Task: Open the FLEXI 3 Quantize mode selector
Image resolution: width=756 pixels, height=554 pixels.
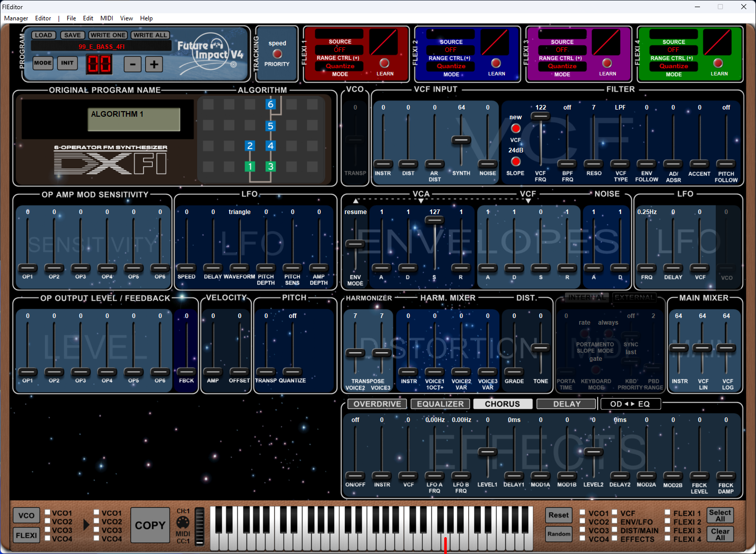Action: click(562, 66)
